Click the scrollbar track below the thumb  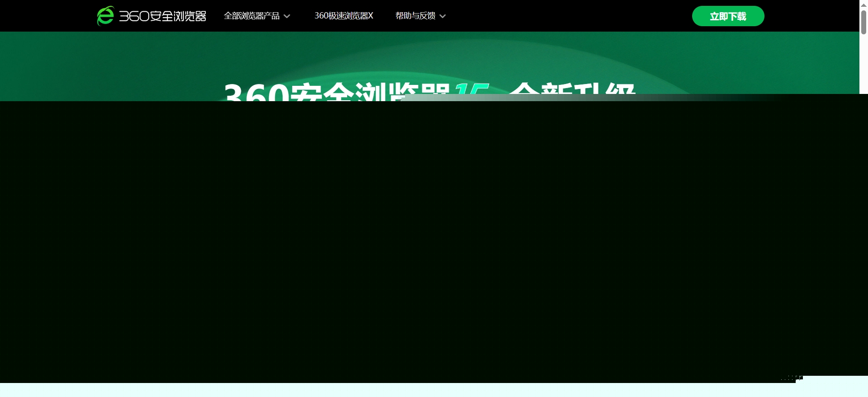863,68
